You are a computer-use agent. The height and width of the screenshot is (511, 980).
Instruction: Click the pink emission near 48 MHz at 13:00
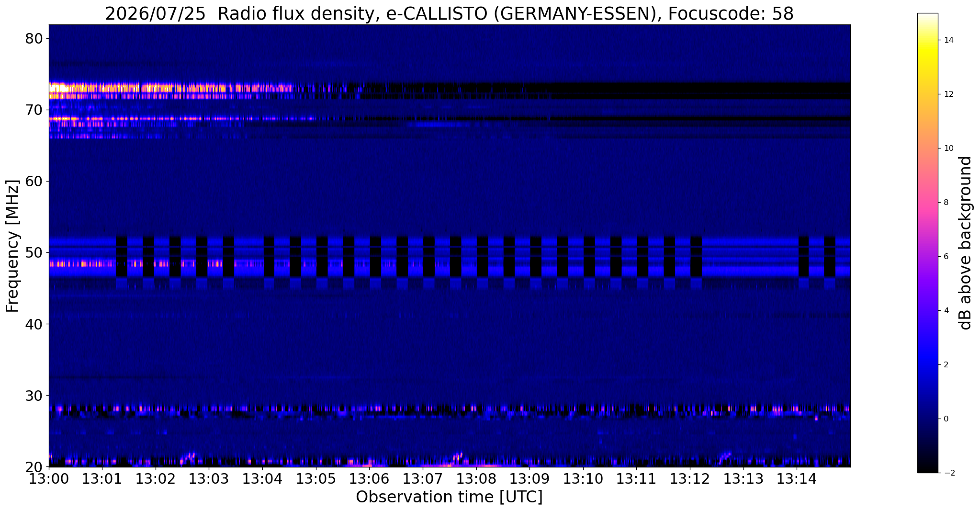(72, 263)
